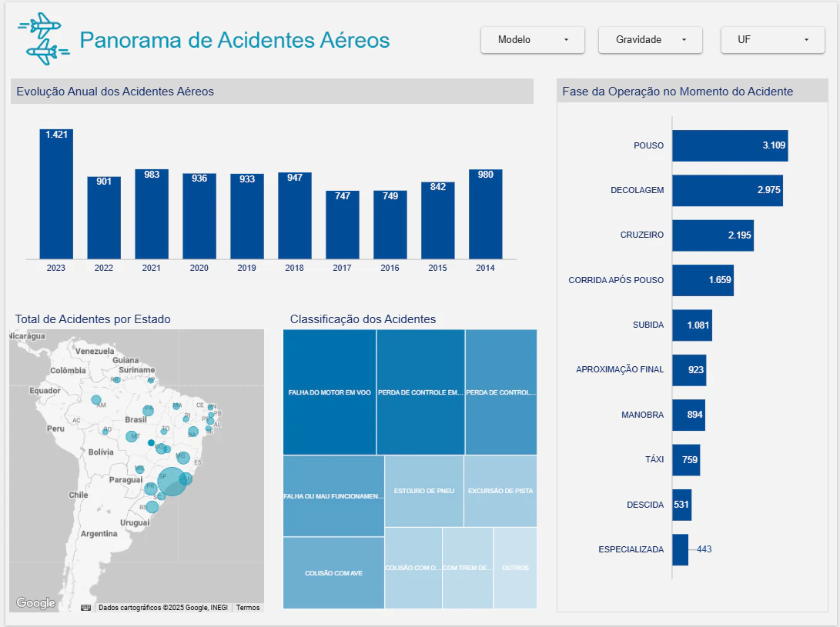Click the CORRIDA APÓS POUSO bar
The height and width of the screenshot is (627, 840).
pyautogui.click(x=703, y=280)
